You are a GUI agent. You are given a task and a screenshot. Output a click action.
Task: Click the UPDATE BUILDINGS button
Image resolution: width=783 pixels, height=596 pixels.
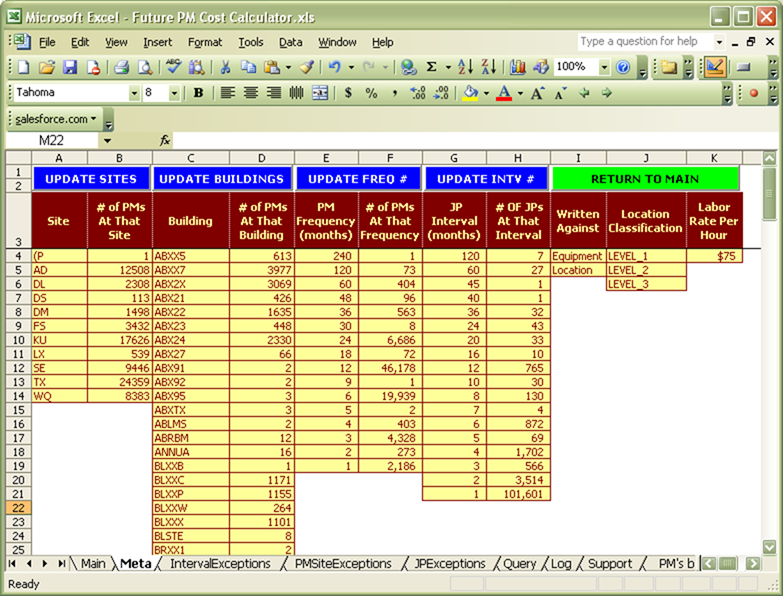pyautogui.click(x=222, y=179)
